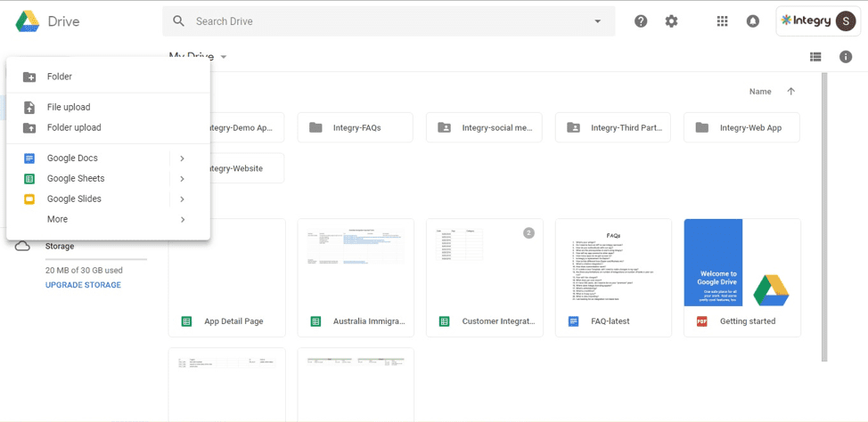Click the new folder icon in menu

(x=29, y=77)
